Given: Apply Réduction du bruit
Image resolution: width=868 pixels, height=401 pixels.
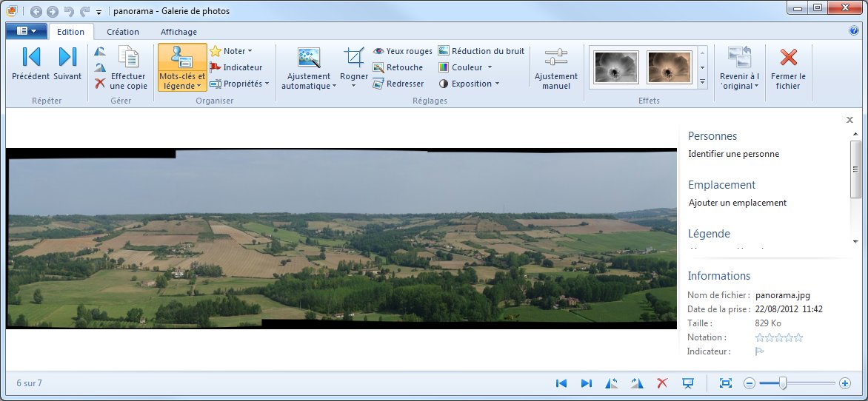Looking at the screenshot, I should [x=481, y=51].
